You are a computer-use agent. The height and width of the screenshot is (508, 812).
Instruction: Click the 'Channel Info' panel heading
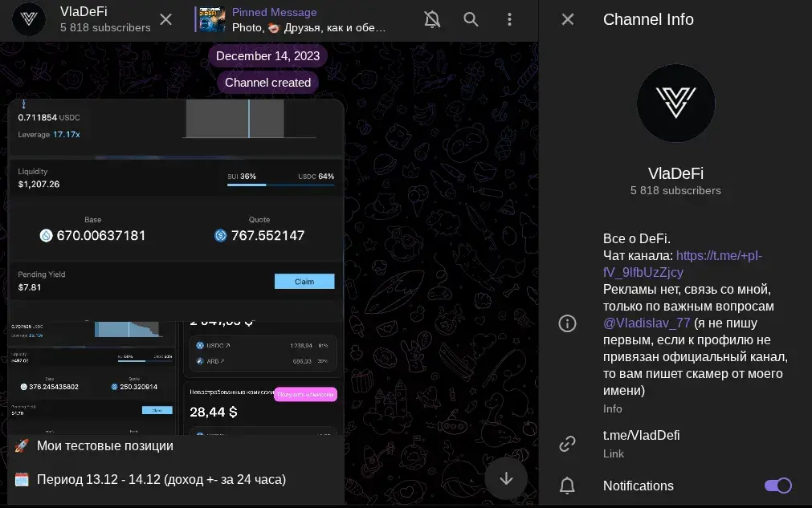pos(648,19)
